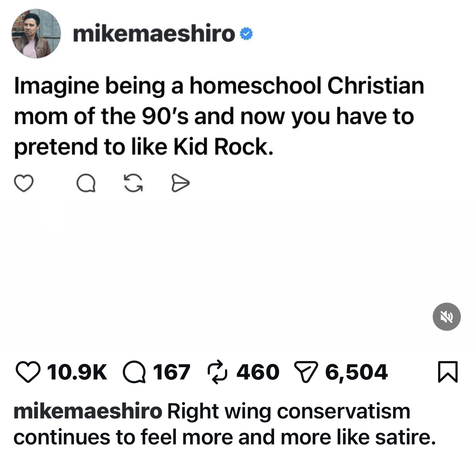View the 10.9K likes count
Screen dimensions: 476x461
point(77,372)
